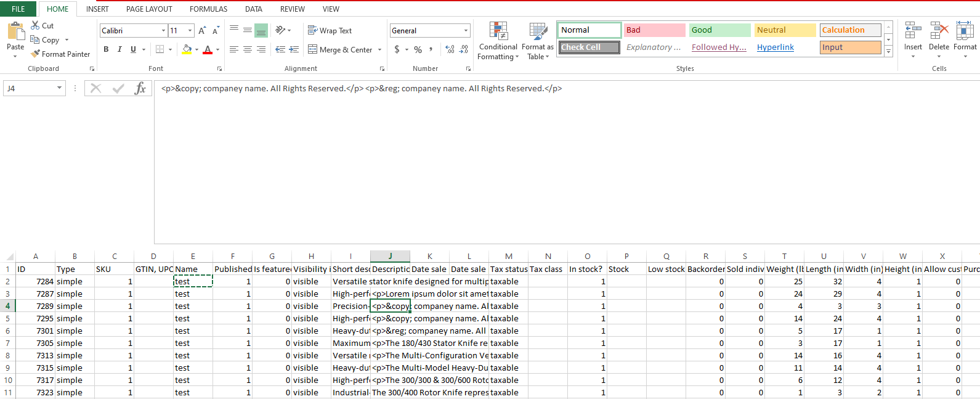980x399 pixels.
Task: Click the Delete cells icon
Action: click(x=939, y=37)
